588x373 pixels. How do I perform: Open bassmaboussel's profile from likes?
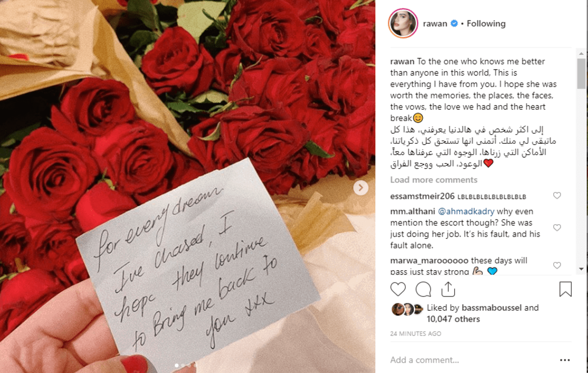(493, 308)
